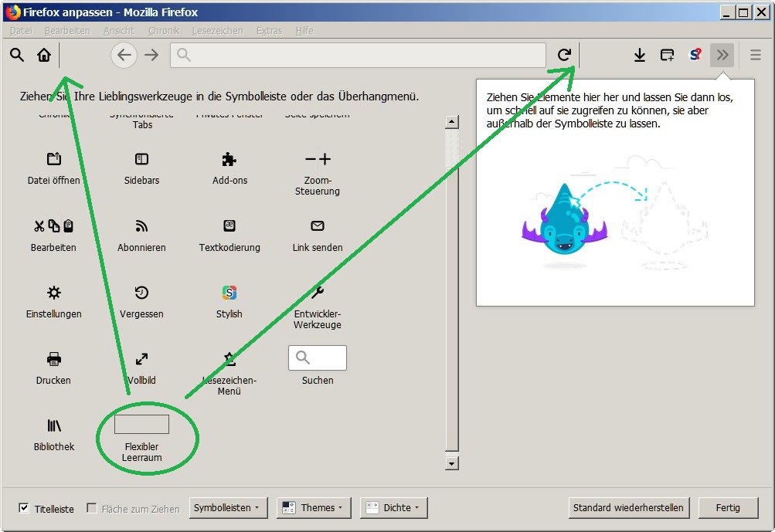
Task: Select the Sidebars icon
Action: pos(142,159)
